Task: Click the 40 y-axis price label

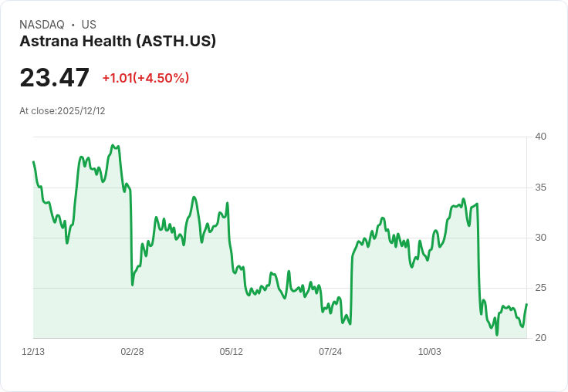Action: [x=540, y=137]
